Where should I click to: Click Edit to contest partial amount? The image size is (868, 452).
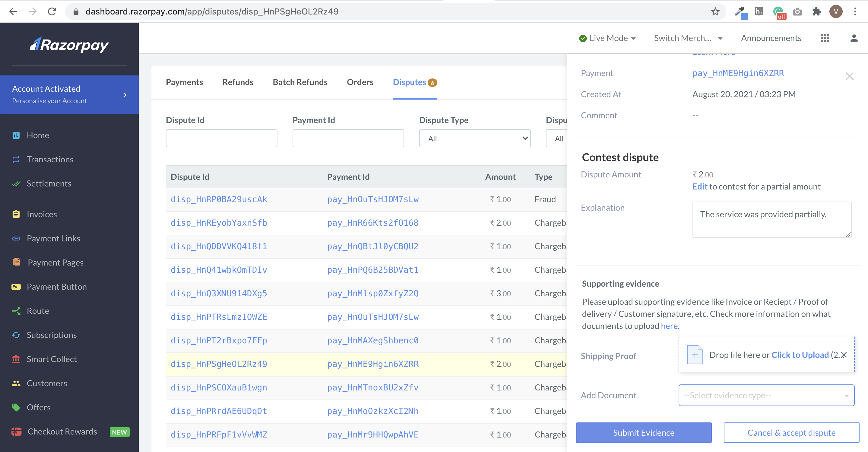[x=699, y=186]
